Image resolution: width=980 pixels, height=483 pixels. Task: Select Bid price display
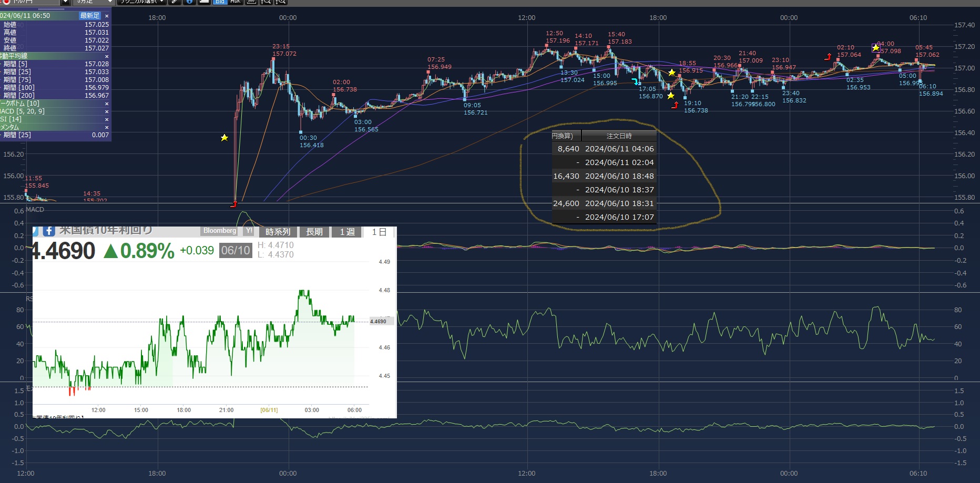[220, 2]
